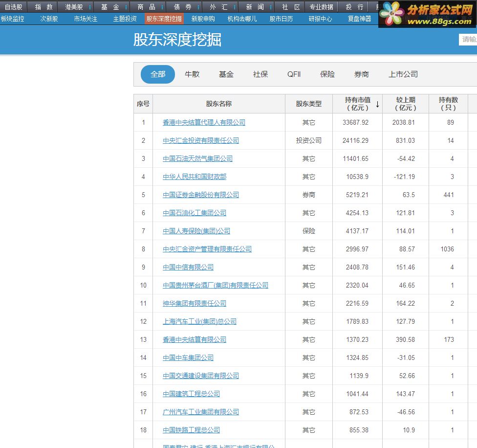Go to 主题投资 sub-menu

[x=125, y=19]
